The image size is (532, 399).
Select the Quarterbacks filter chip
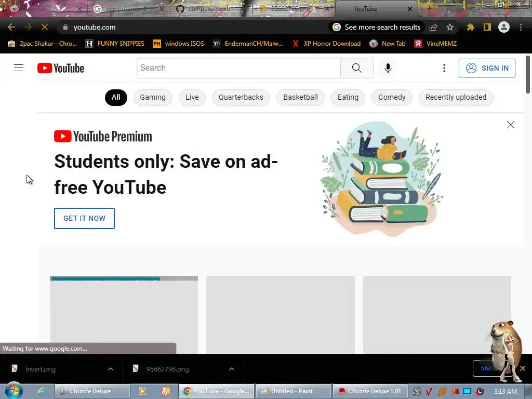coord(241,97)
